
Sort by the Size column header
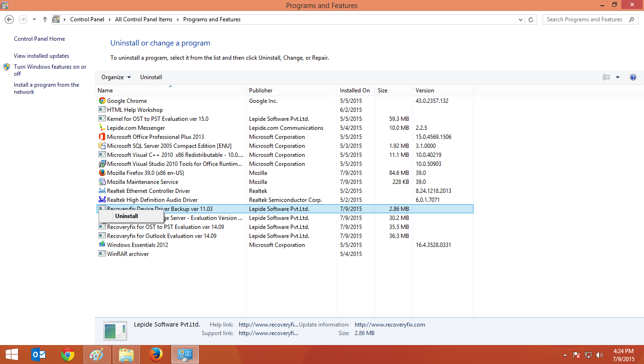coord(394,91)
